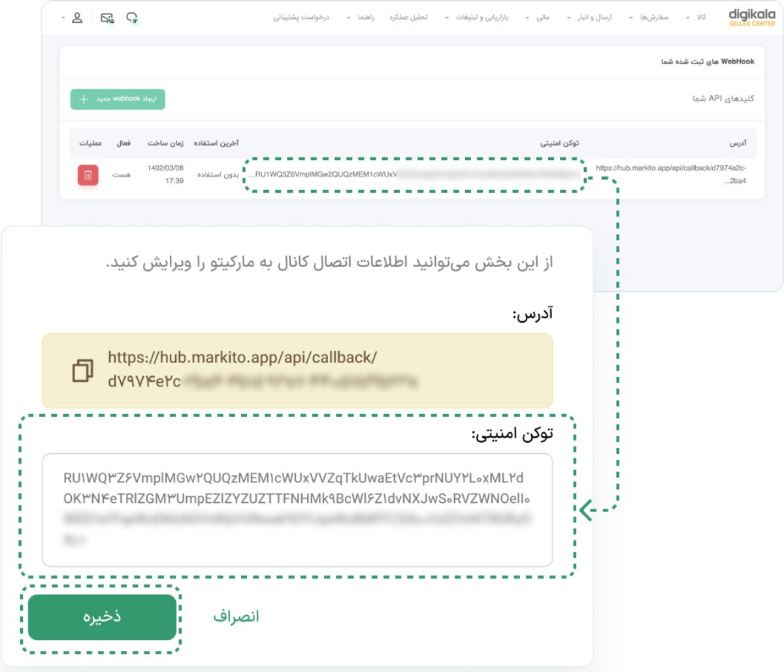Select هست active status cell
Image resolution: width=784 pixels, height=672 pixels.
(122, 174)
